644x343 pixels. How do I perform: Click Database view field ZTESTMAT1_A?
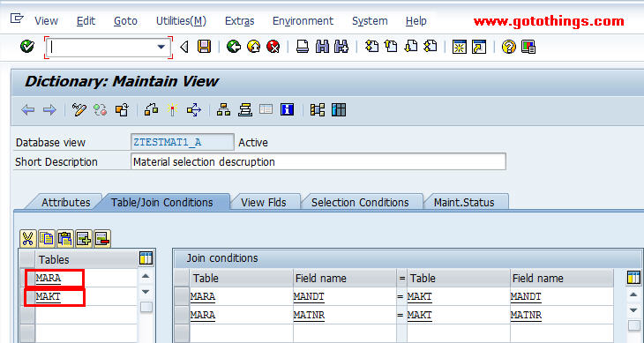point(182,142)
